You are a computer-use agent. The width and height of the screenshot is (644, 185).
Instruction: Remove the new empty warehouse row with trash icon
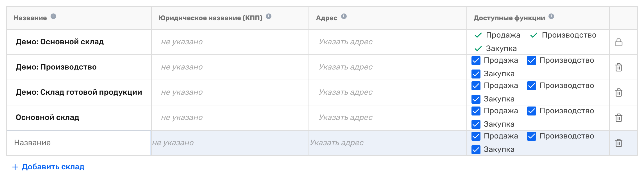[x=619, y=143]
